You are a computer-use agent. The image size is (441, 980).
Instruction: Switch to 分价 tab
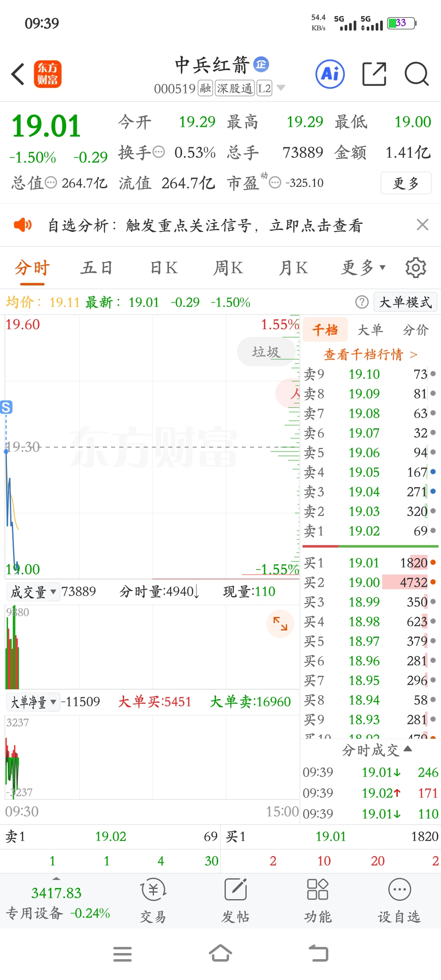point(416,330)
